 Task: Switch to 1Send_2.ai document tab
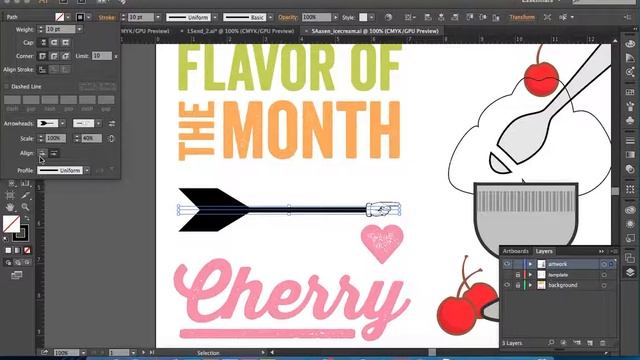[240, 31]
